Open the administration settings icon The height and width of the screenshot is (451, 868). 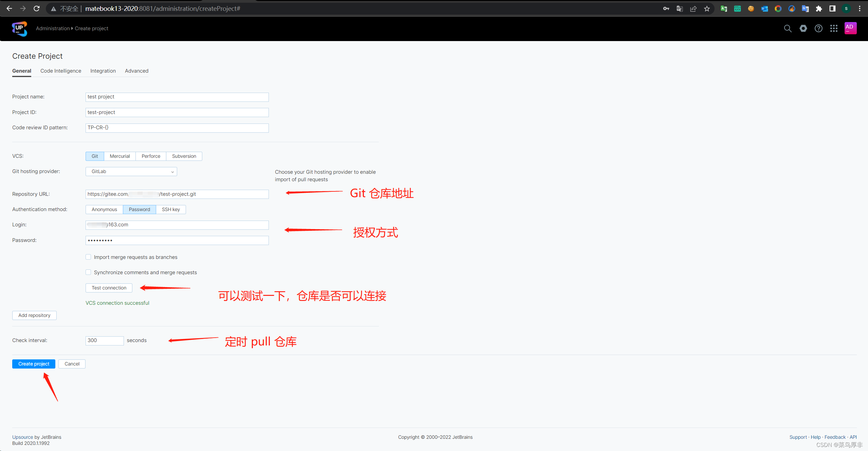tap(803, 29)
